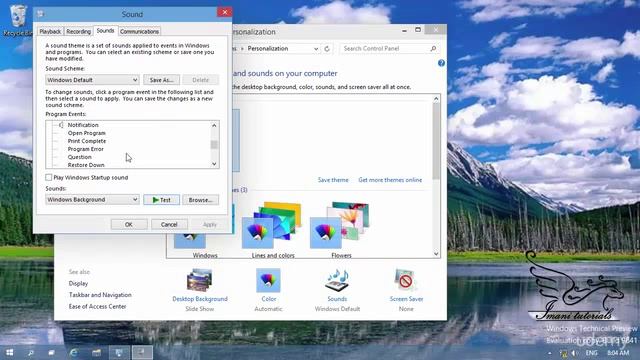Click Program Events scrollbar down arrow

tap(214, 164)
